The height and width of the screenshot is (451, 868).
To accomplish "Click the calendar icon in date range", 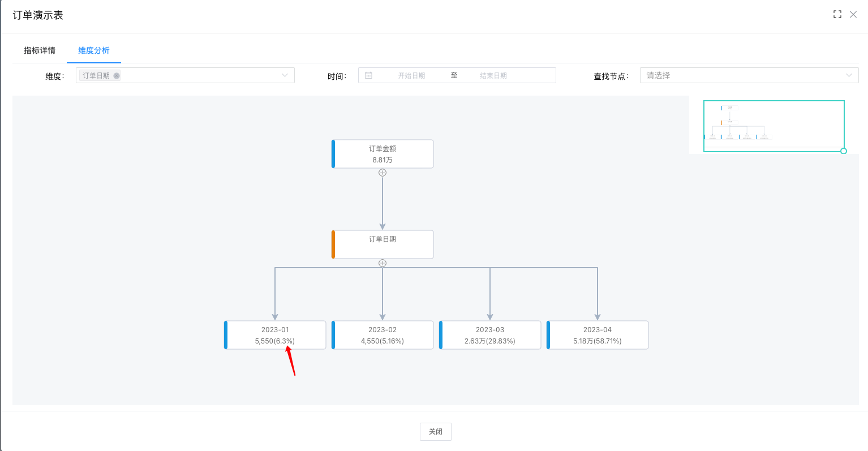I will tap(368, 75).
